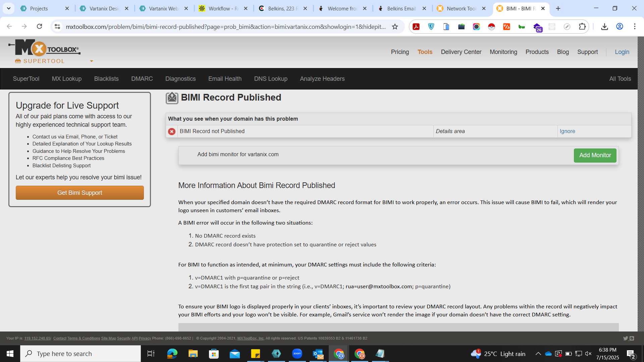
Task: Open Outlook from taskbar
Action: [318, 354]
